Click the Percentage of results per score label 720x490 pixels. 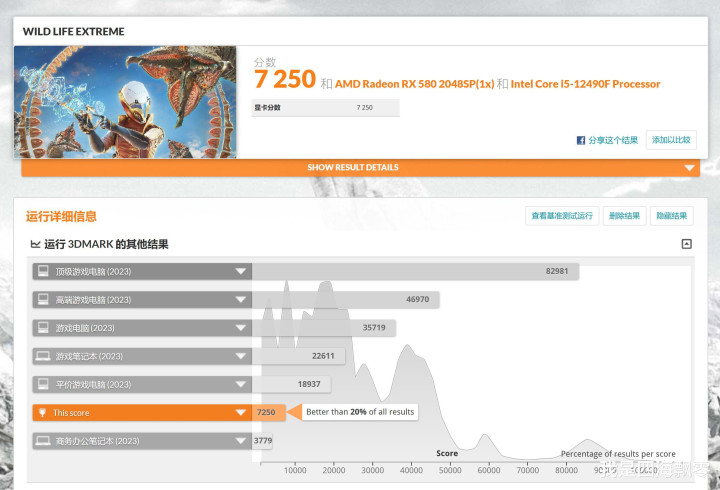(x=618, y=454)
